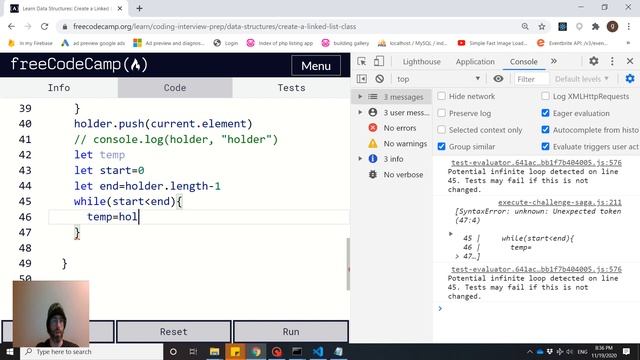Open Cortana circle on taskbar
The width and height of the screenshot is (640, 360).
pos(173,351)
